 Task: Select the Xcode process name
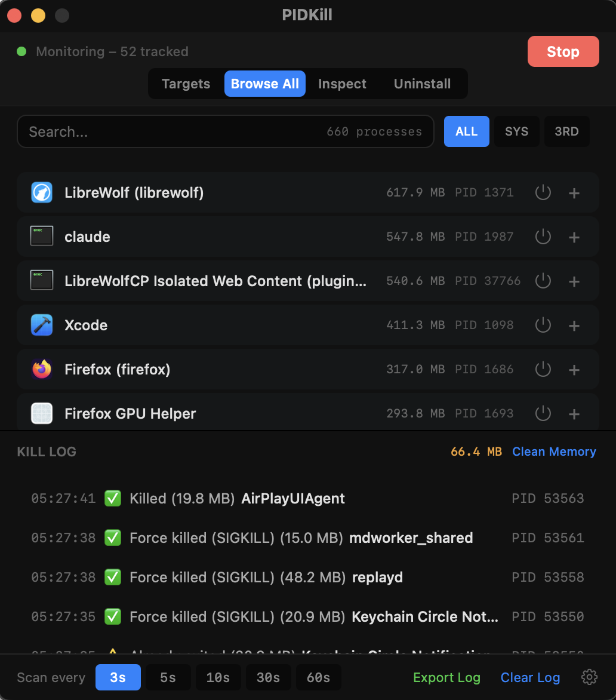(x=86, y=325)
